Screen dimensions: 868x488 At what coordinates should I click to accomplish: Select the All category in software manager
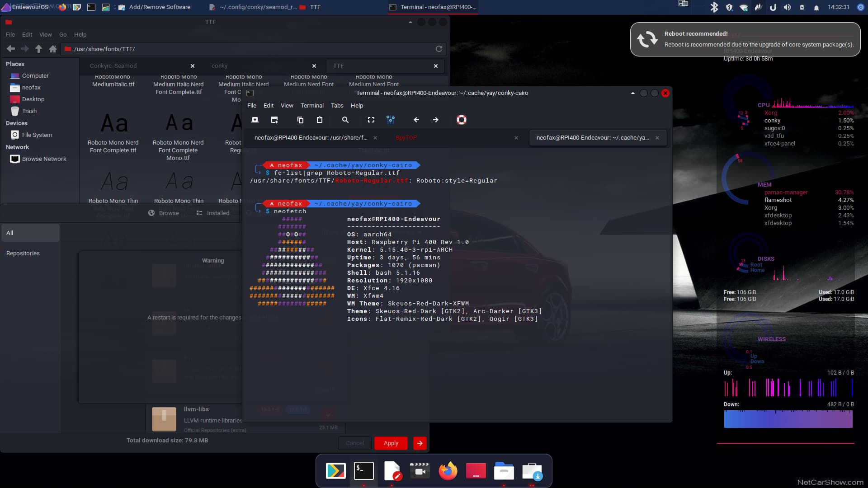pos(30,233)
